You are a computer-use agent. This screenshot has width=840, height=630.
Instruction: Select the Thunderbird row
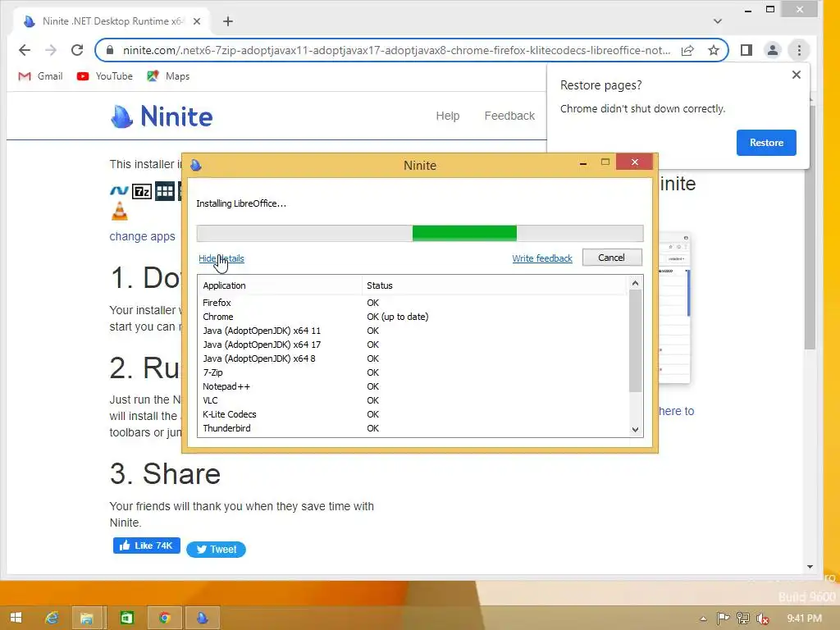(x=413, y=428)
